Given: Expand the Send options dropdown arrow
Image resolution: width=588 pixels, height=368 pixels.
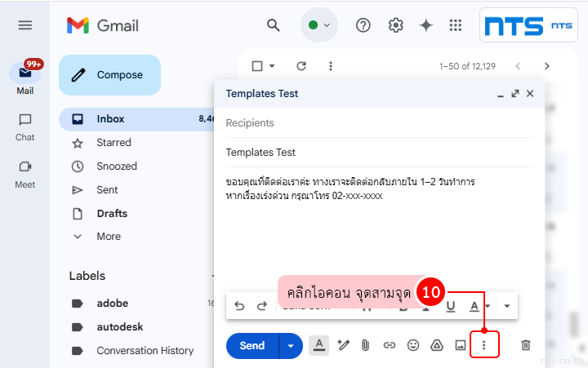Looking at the screenshot, I should click(x=290, y=345).
